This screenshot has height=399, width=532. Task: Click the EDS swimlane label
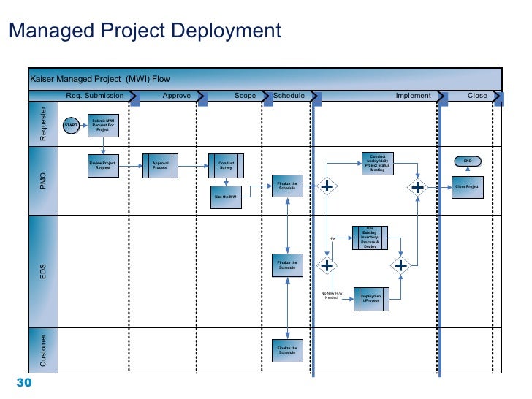pos(43,271)
